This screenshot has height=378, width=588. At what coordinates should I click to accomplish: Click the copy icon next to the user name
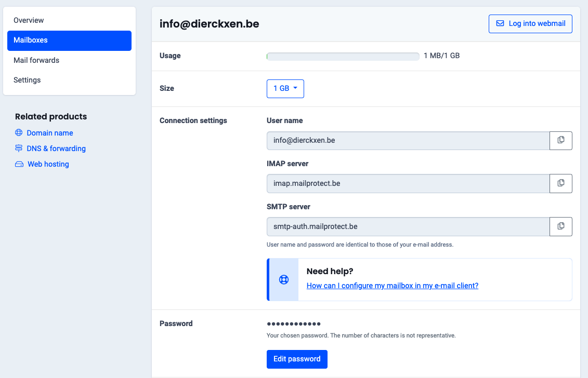coord(560,140)
